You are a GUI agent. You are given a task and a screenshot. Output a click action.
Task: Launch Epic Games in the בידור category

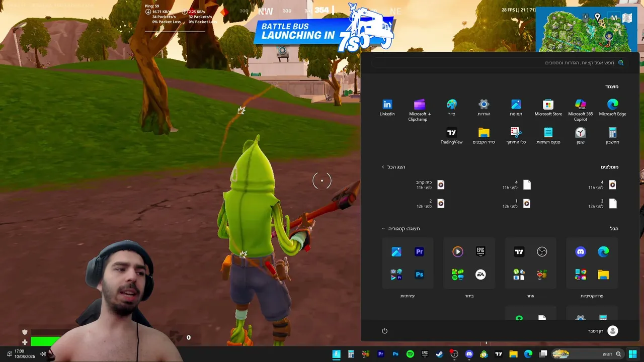point(480,252)
